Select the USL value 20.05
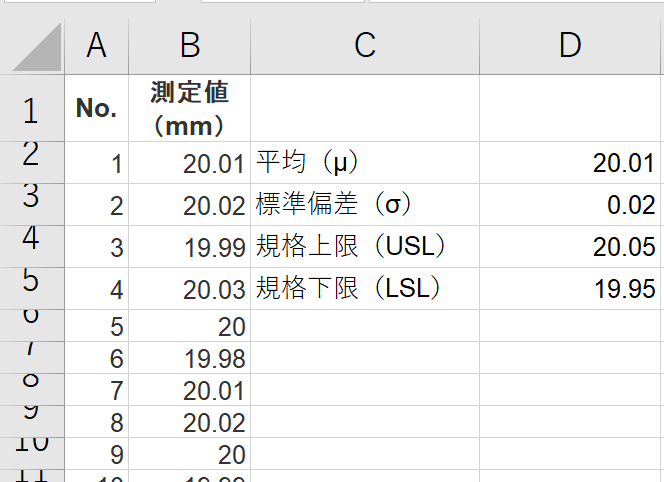Screen dimensions: 664x482 tap(570, 247)
